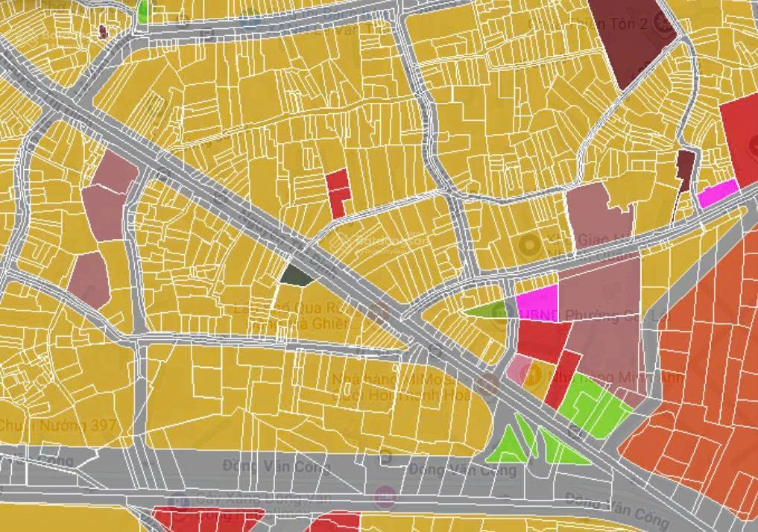The width and height of the screenshot is (758, 532).
Task: Select the Chuối Nướng 397 place label
Action: (x=58, y=425)
